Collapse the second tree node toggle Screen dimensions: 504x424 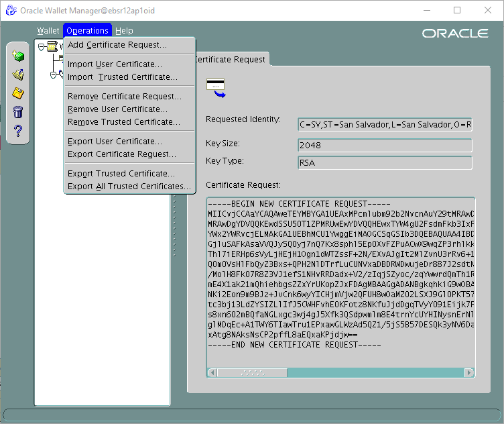[x=54, y=75]
